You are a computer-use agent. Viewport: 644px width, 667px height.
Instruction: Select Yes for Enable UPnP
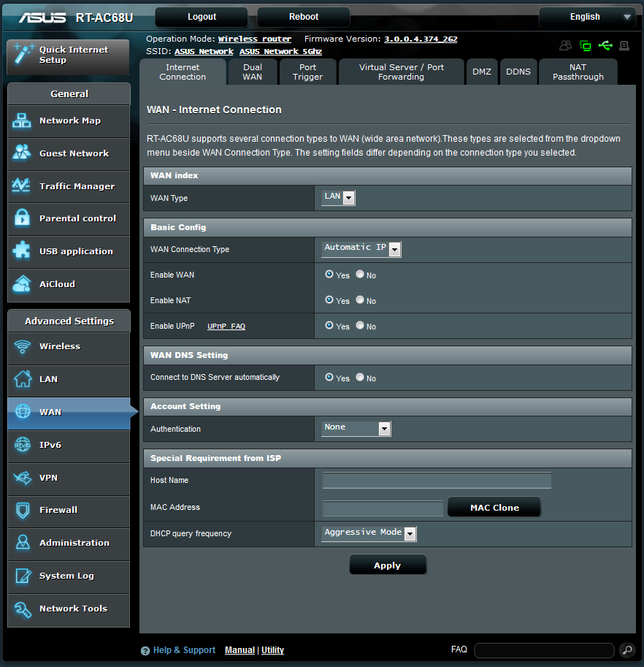[329, 325]
